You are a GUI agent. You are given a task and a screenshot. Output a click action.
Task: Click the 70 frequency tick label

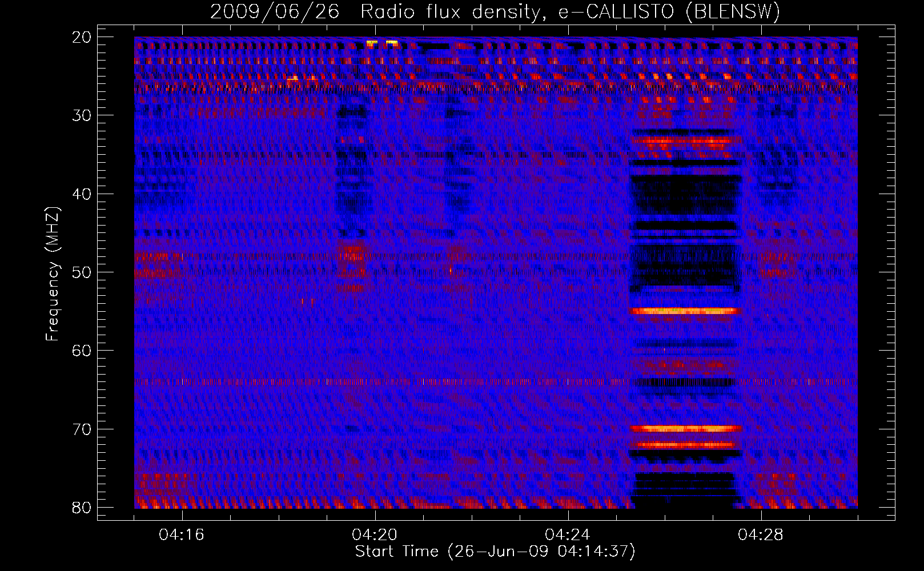click(x=82, y=429)
